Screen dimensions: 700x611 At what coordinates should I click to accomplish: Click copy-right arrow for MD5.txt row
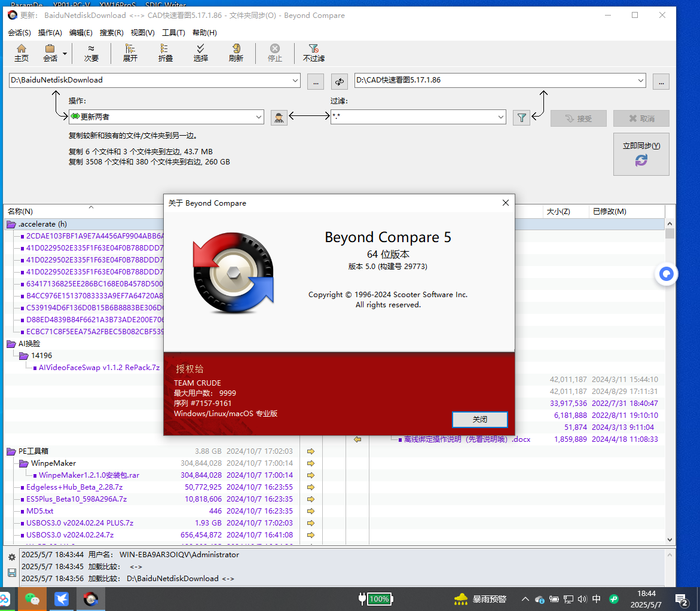point(311,511)
